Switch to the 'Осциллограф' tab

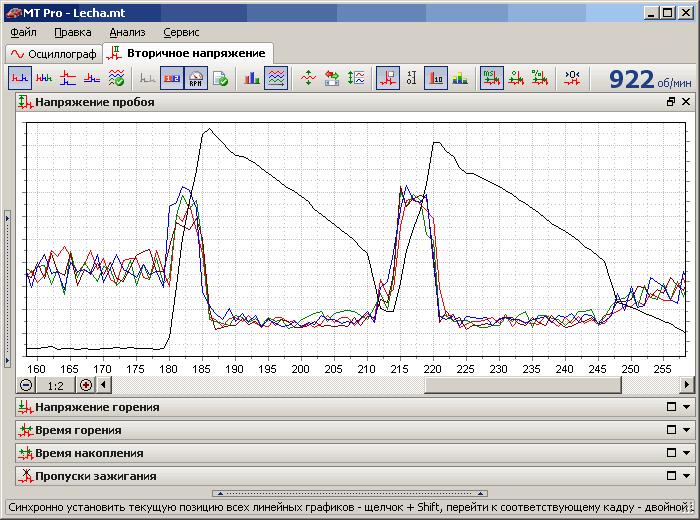pos(53,53)
